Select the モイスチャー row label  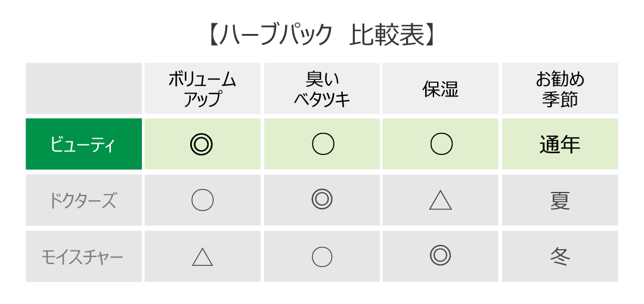coord(83,256)
